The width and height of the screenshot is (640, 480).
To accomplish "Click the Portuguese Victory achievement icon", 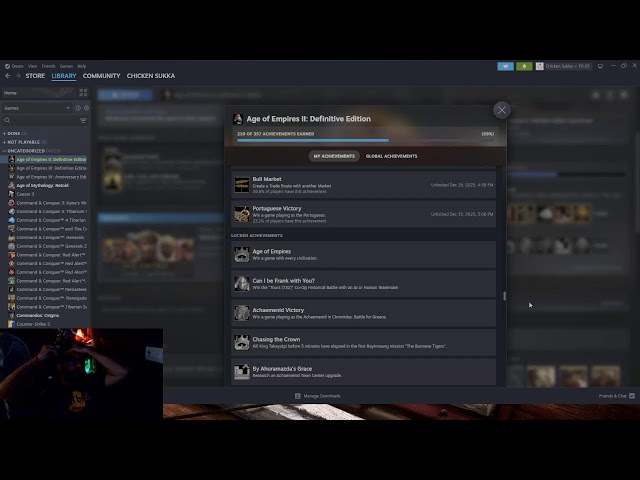I will 242,214.
